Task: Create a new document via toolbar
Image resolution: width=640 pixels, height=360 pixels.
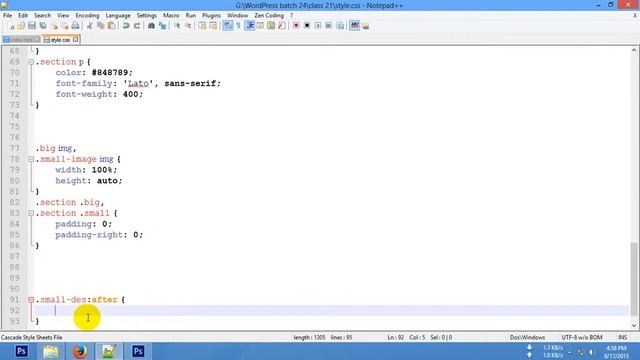Action: pyautogui.click(x=11, y=26)
